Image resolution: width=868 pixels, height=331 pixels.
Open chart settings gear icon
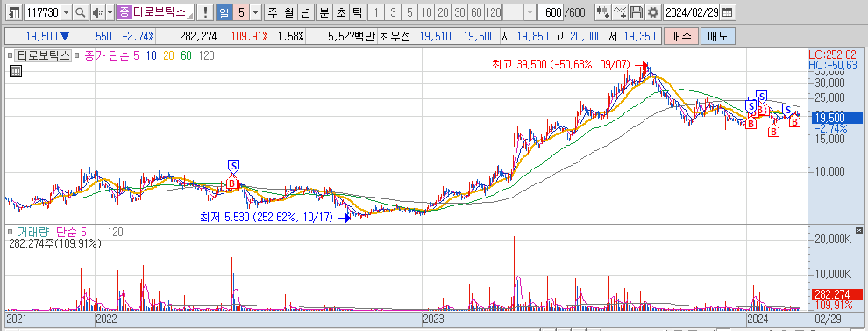653,12
